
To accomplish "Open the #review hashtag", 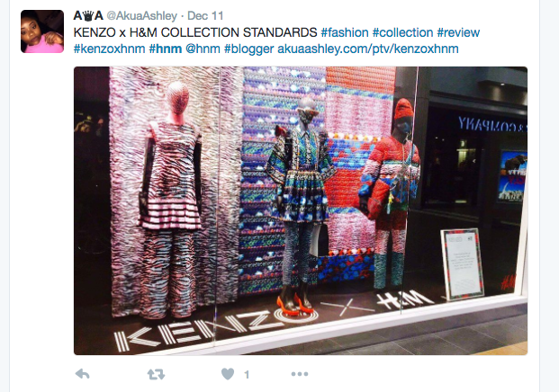I will coord(458,32).
